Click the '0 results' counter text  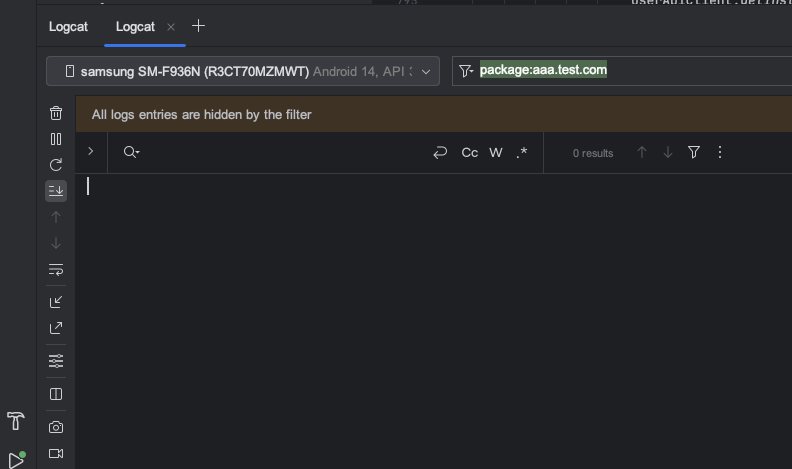pyautogui.click(x=593, y=153)
